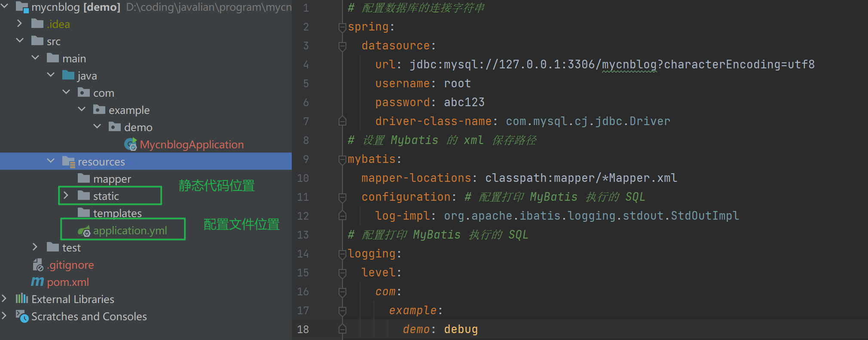Collapse the src folder chevron

(20, 40)
